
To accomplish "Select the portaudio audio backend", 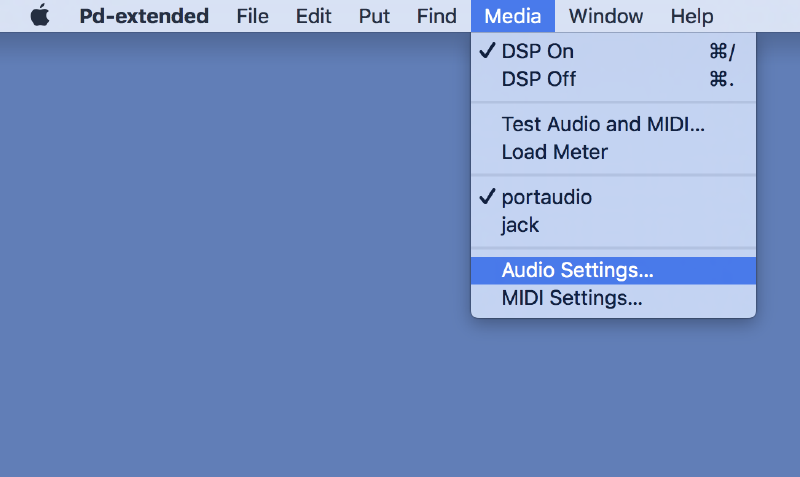I will (x=546, y=197).
